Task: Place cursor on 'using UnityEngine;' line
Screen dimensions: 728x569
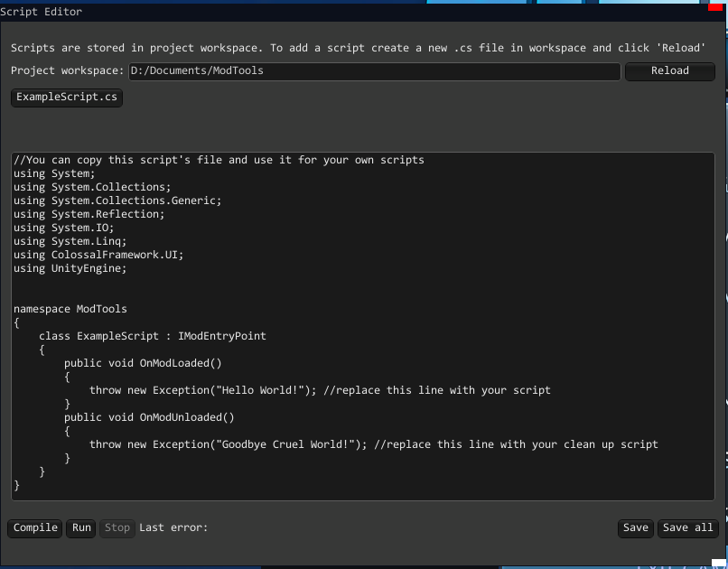Action: [70, 268]
